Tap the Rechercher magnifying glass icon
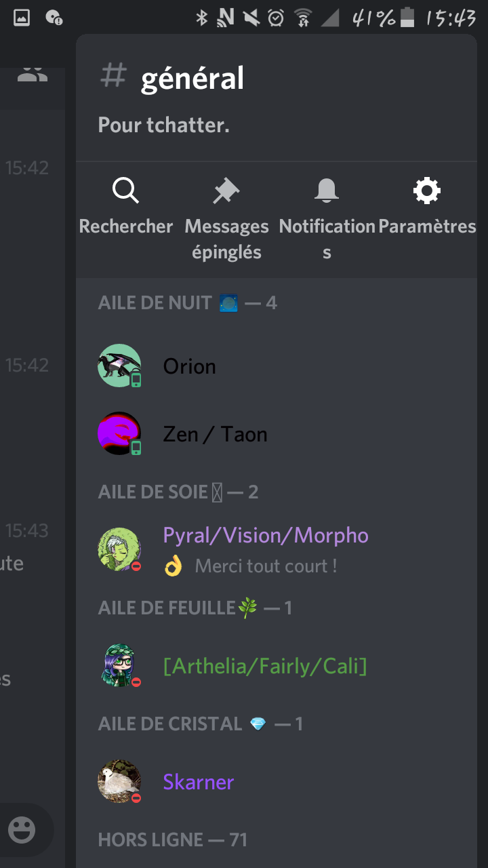 coord(125,191)
